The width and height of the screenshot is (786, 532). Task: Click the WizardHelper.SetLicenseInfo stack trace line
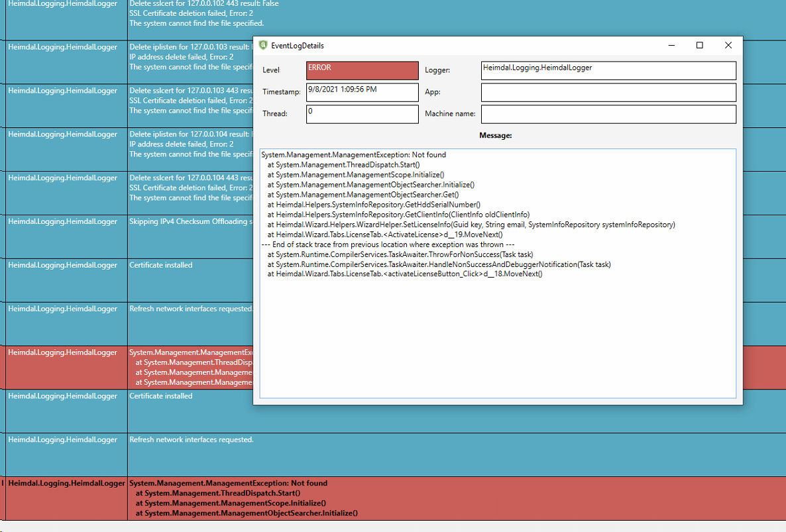pyautogui.click(x=471, y=225)
